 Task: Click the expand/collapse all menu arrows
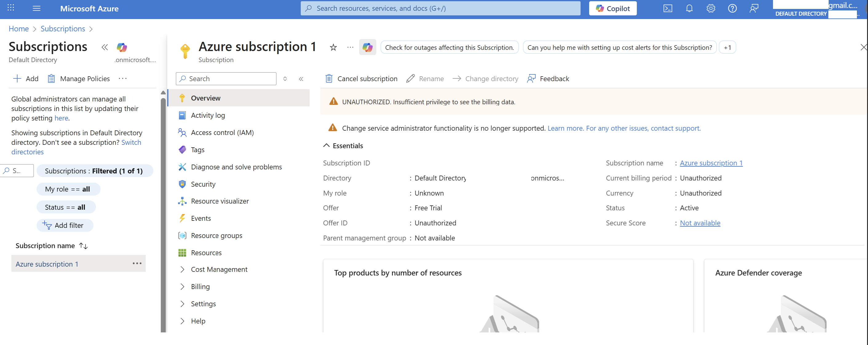click(x=285, y=79)
